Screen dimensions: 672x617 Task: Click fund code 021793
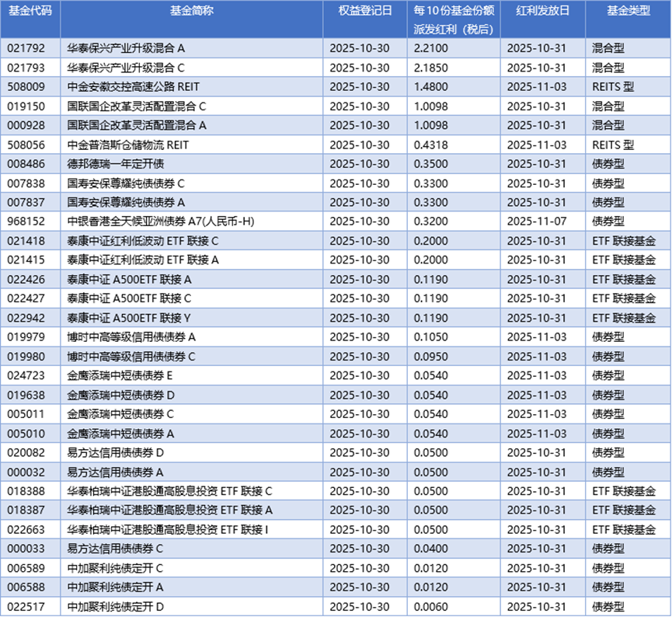point(26,68)
